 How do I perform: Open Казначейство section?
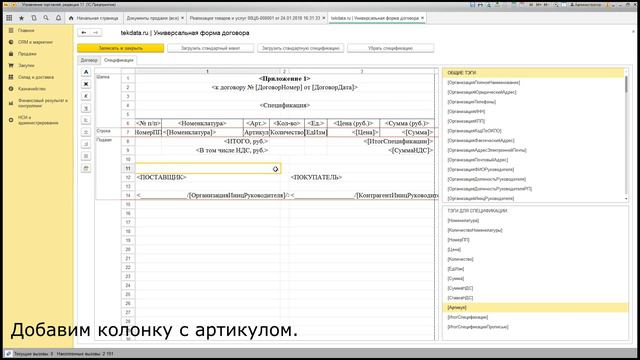click(x=32, y=89)
